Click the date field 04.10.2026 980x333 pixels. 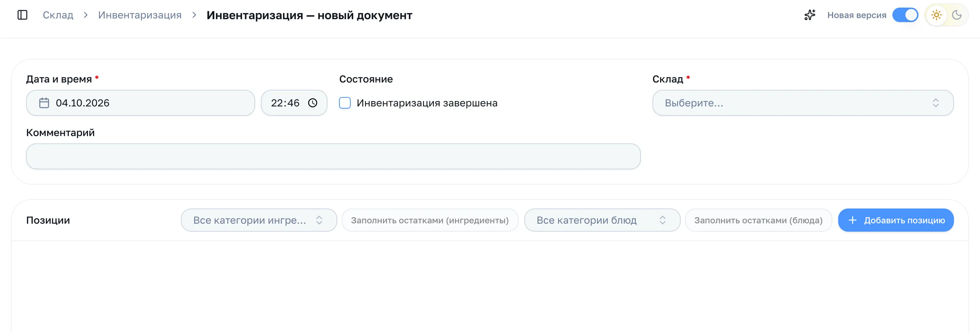140,103
